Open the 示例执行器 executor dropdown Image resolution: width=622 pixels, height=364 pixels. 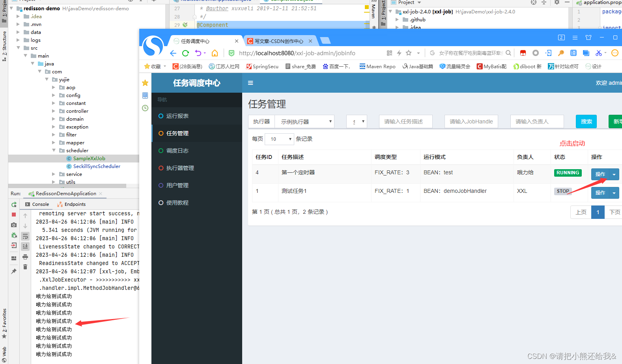(304, 121)
